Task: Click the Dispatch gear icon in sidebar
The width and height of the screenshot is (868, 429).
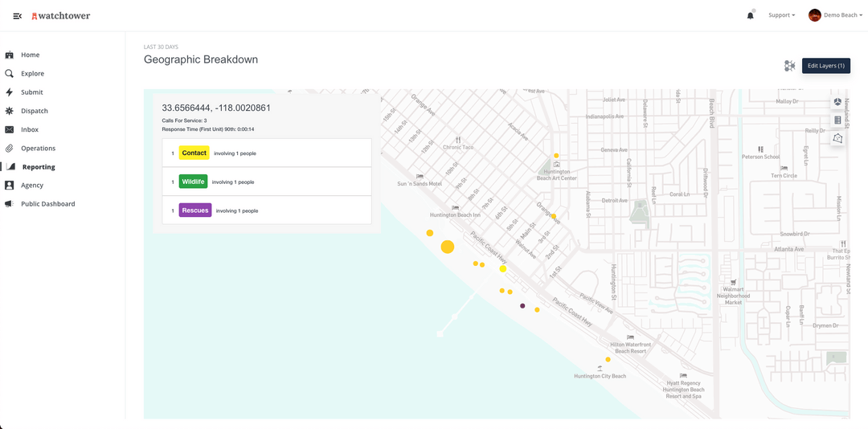Action: tap(9, 111)
